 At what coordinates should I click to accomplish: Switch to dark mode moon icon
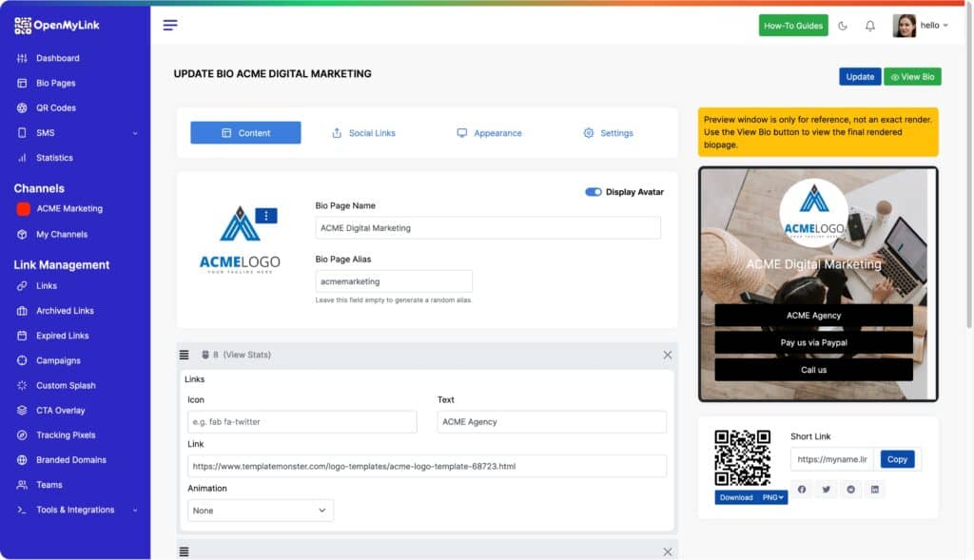(843, 26)
